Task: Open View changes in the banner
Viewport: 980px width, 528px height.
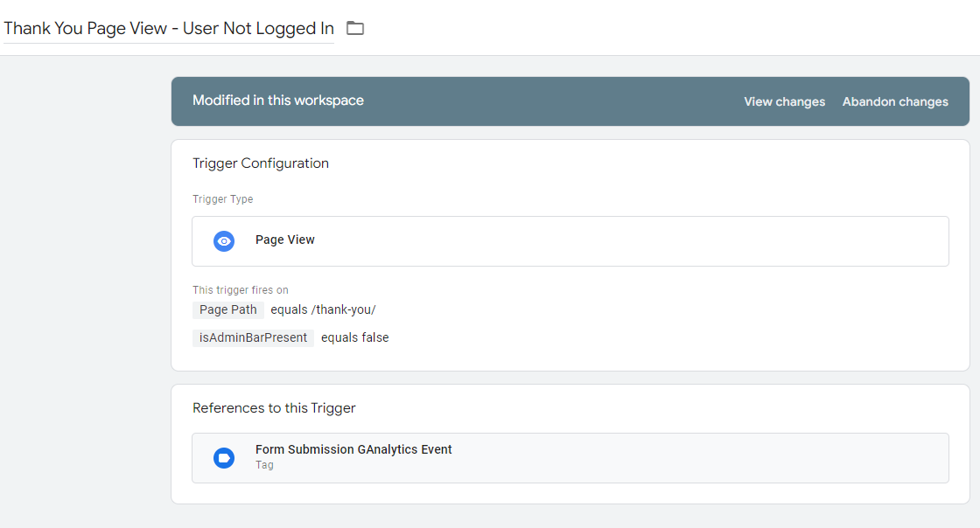Action: click(784, 101)
